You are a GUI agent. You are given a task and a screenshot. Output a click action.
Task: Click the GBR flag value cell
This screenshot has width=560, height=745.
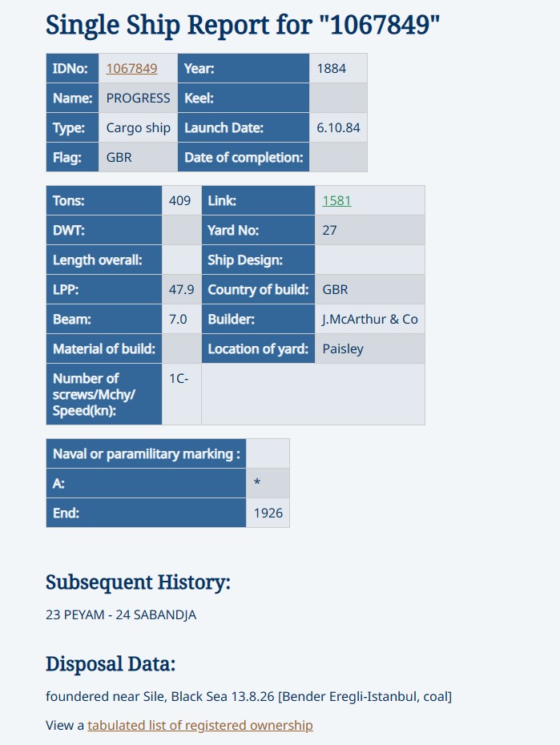point(138,157)
